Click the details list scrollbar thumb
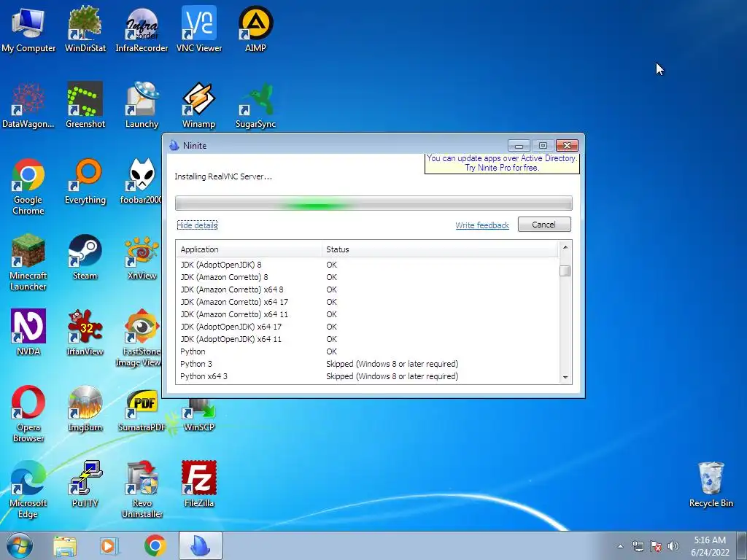 point(565,271)
